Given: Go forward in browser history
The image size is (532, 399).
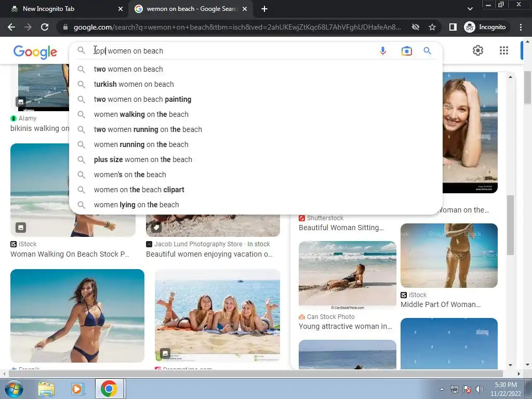Looking at the screenshot, I should [28, 27].
